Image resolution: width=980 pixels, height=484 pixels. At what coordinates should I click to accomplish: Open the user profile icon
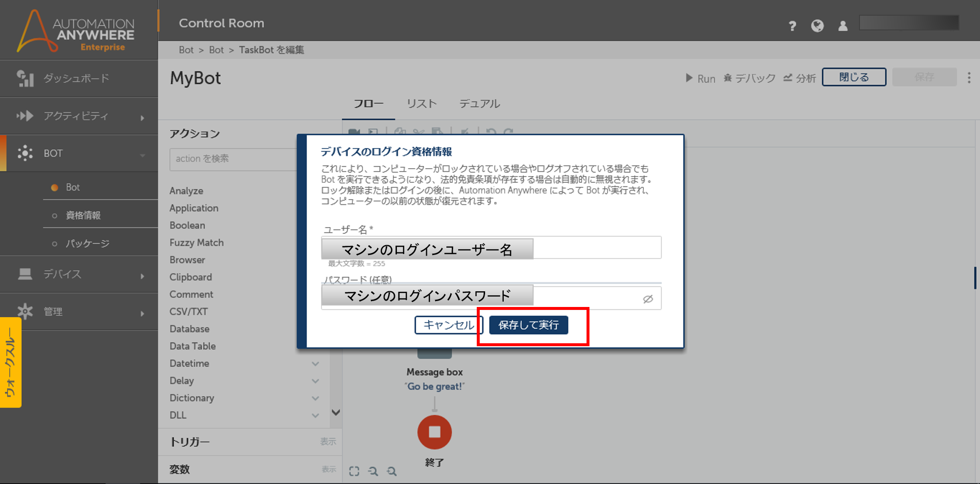coord(843,25)
